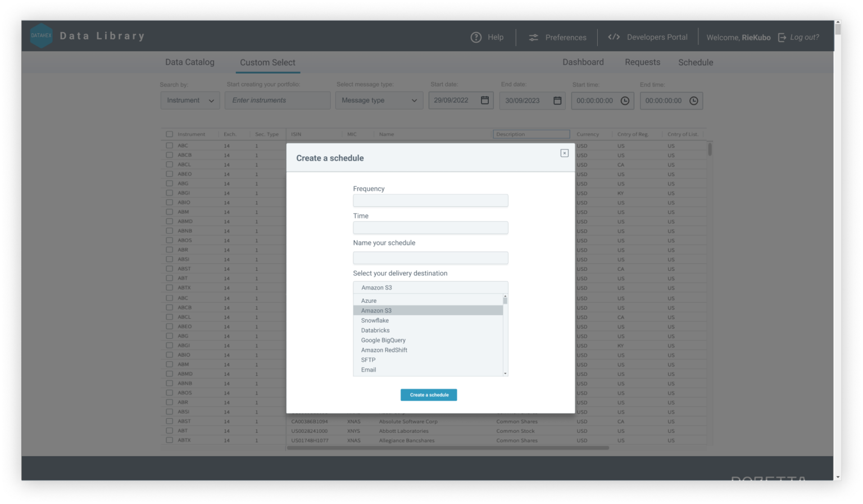The image size is (863, 504).
Task: Check the ABST instrument row
Action: (x=169, y=269)
